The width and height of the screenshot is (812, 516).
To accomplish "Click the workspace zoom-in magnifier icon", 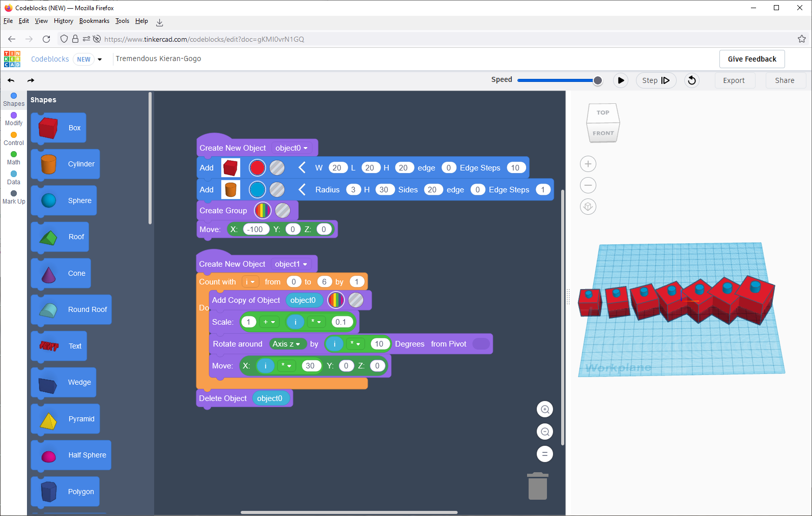I will pyautogui.click(x=544, y=409).
